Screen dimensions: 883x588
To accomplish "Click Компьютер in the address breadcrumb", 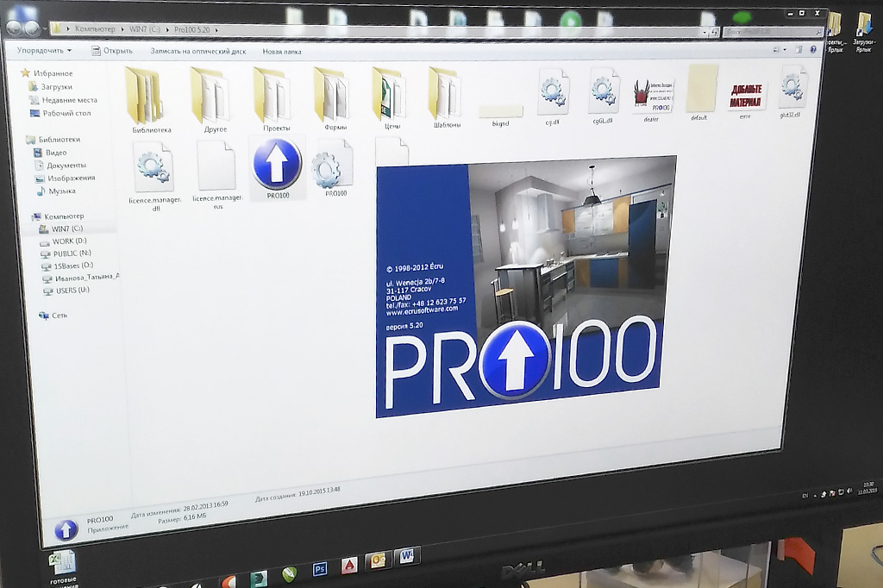I will pyautogui.click(x=95, y=28).
